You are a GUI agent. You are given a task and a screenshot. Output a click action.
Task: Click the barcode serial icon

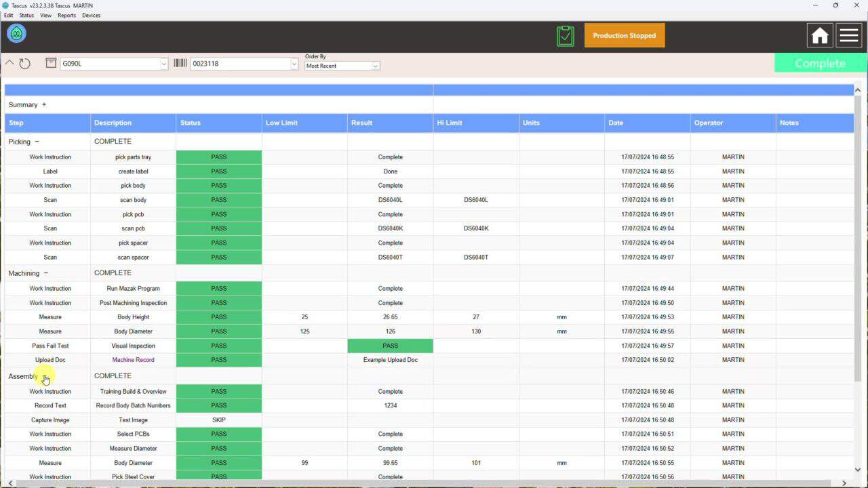tap(180, 63)
